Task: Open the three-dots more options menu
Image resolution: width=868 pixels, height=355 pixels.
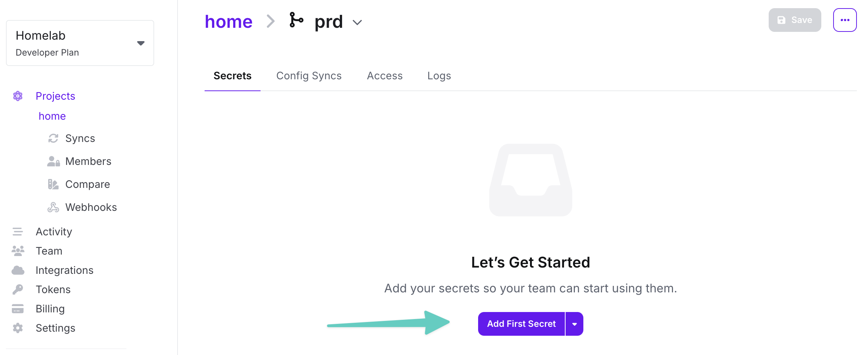Action: coord(845,20)
